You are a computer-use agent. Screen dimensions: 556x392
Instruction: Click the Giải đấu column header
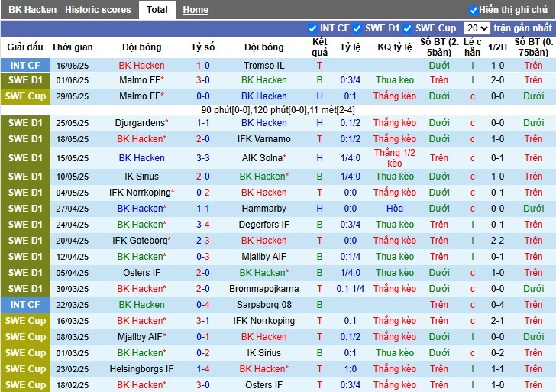24,47
